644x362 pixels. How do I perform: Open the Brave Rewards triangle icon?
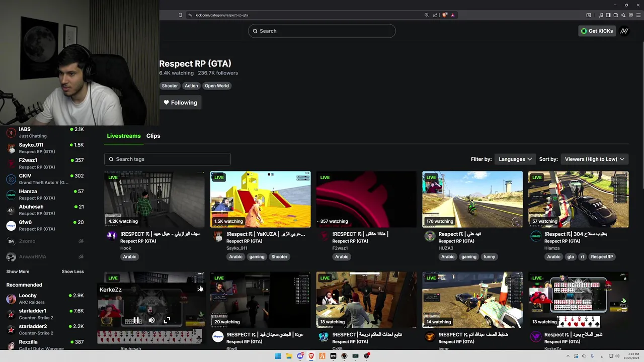click(x=452, y=15)
